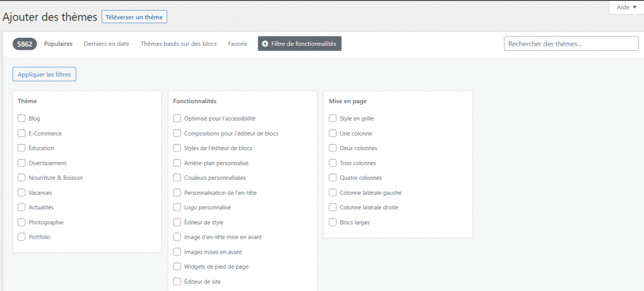Click Téléverser un thème button

pyautogui.click(x=135, y=17)
